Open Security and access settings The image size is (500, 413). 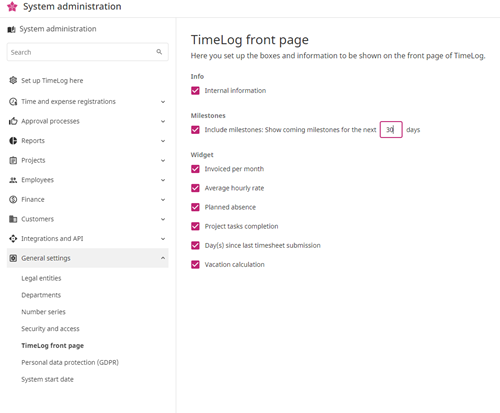pos(50,329)
